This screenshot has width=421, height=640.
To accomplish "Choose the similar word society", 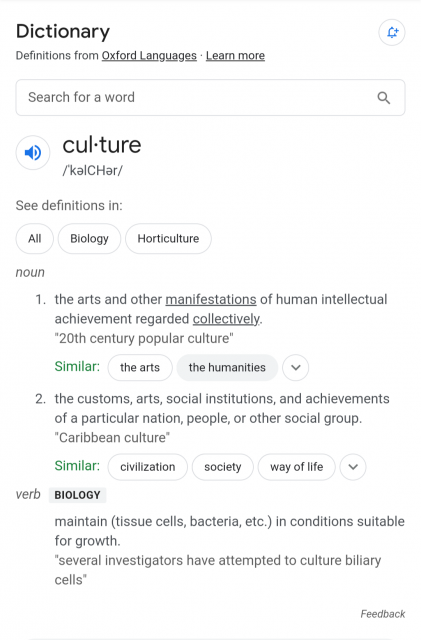I will tap(223, 467).
